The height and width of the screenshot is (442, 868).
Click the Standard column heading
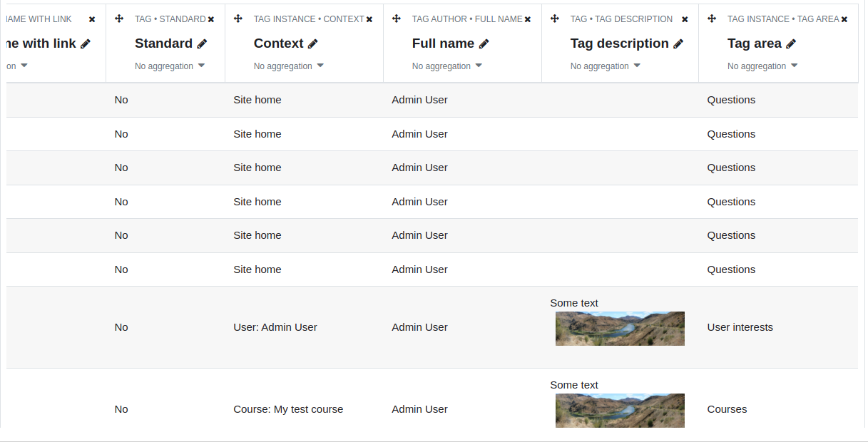click(163, 43)
